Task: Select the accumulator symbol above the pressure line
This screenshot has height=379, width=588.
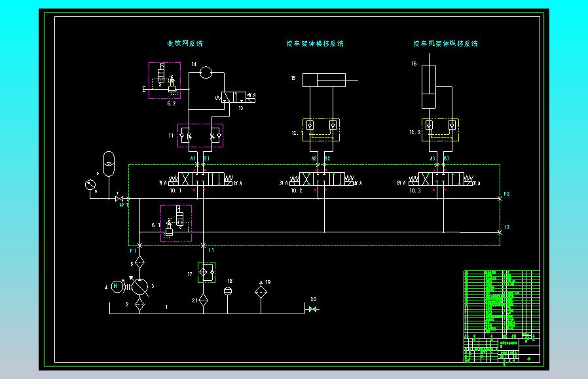Action: click(x=109, y=164)
